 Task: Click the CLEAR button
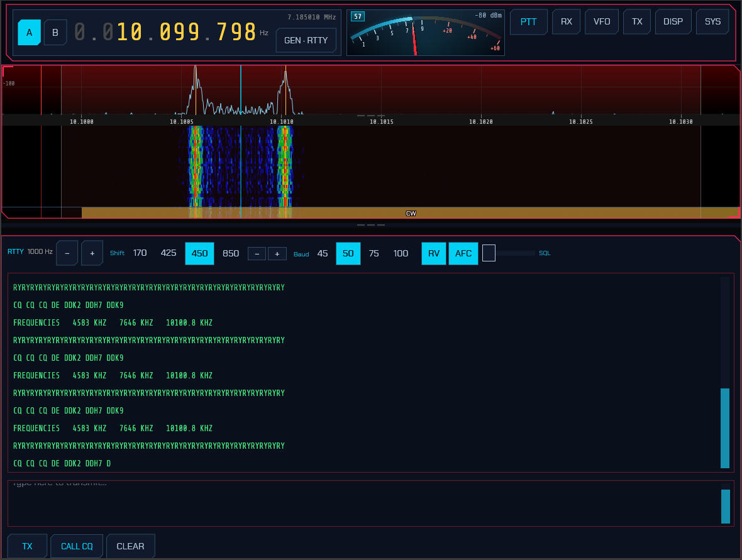tap(130, 546)
